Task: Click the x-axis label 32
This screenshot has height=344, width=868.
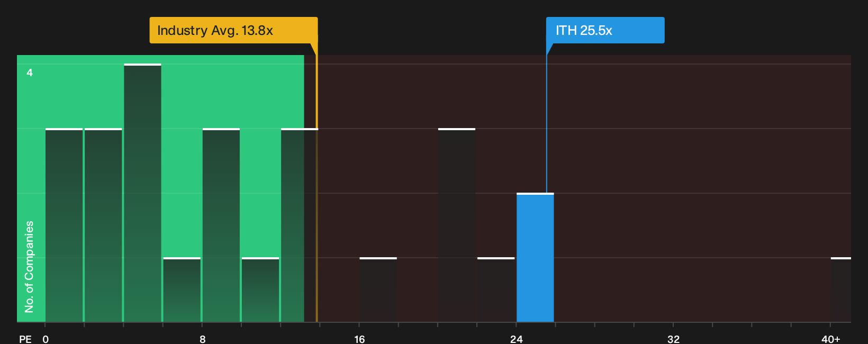Action: [673, 339]
